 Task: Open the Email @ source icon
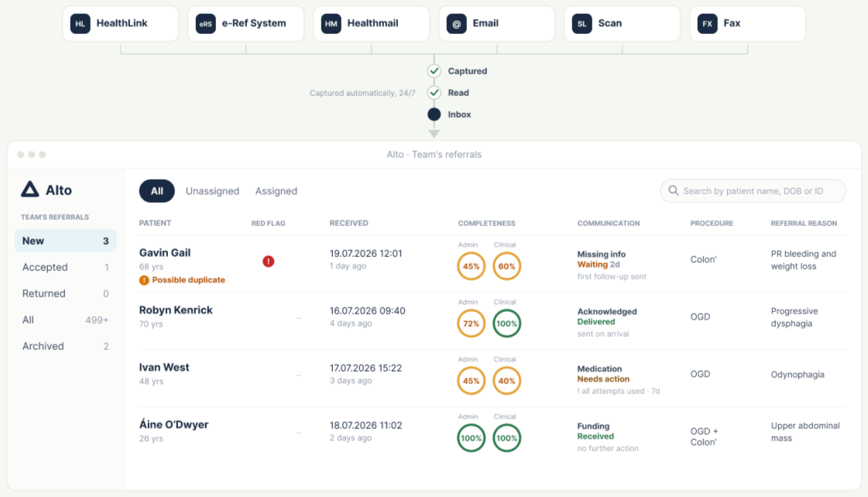tap(457, 24)
